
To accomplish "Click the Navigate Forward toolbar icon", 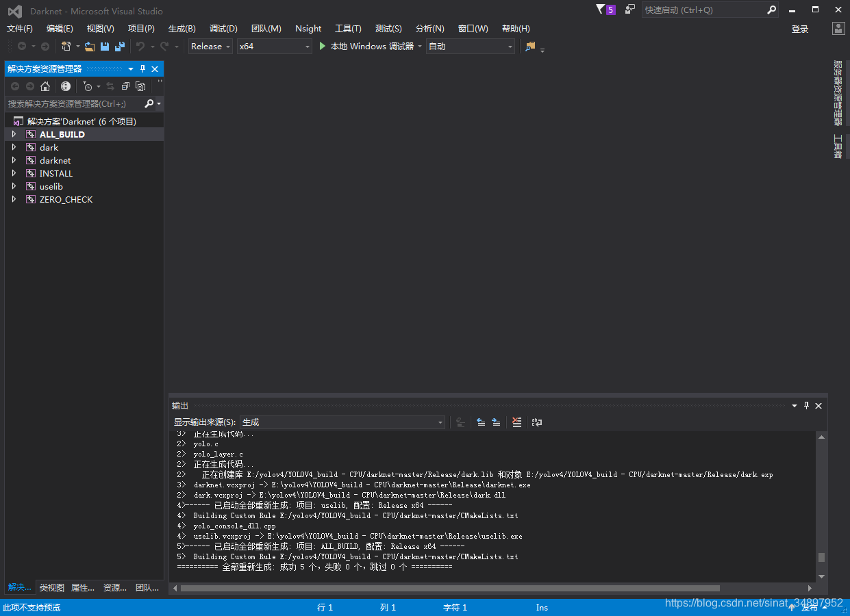I will coord(45,47).
